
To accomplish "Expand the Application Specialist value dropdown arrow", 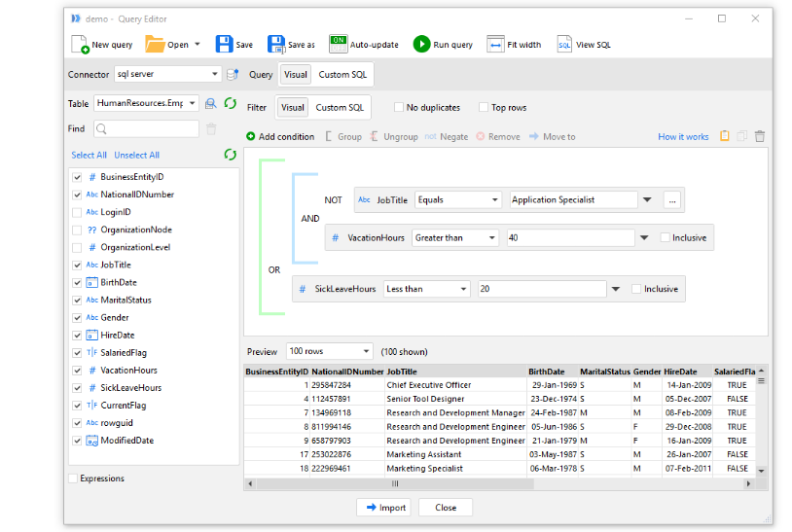I will point(647,200).
